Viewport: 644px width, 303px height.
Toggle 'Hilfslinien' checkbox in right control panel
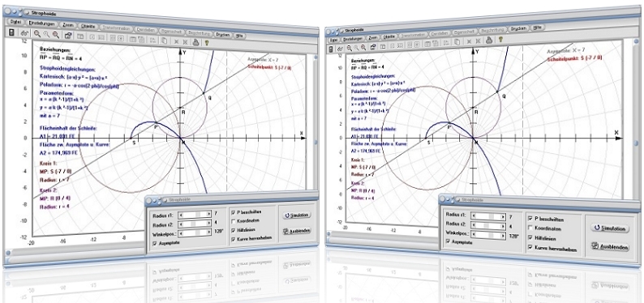[x=530, y=237]
